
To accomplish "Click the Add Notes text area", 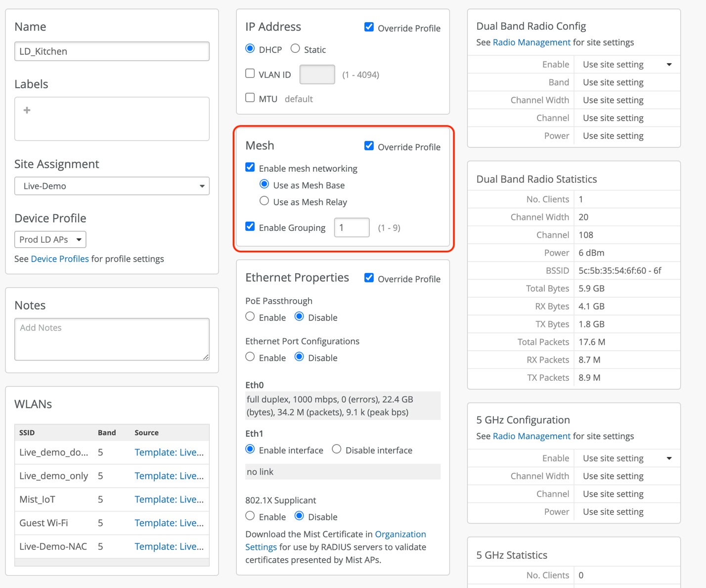I will 112,339.
